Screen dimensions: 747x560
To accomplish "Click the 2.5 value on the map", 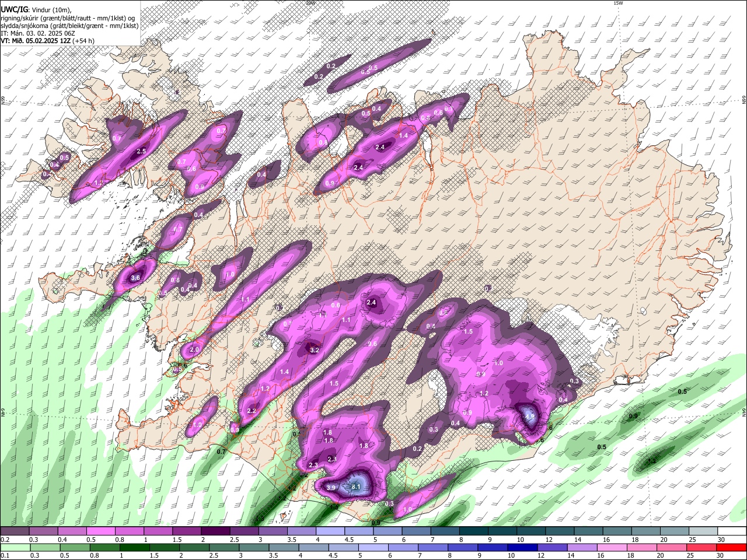I will pyautogui.click(x=141, y=151).
